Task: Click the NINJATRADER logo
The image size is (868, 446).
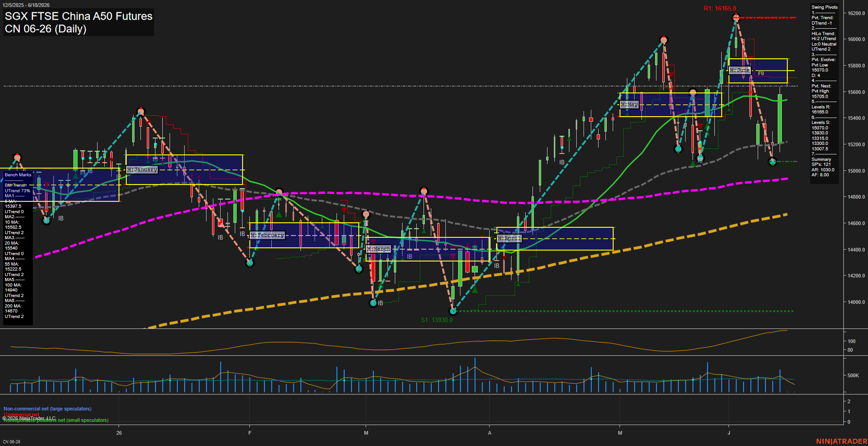Action: (841, 441)
